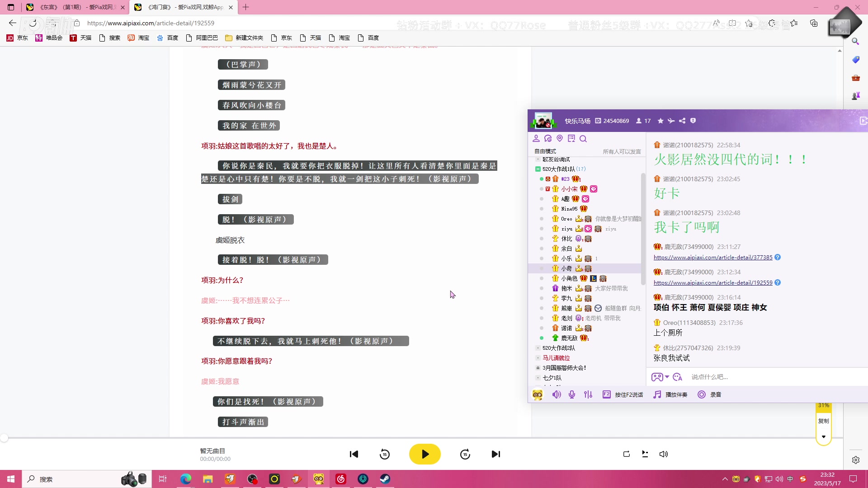
Task: Click the channel avatar thumbnail
Action: coord(543,121)
